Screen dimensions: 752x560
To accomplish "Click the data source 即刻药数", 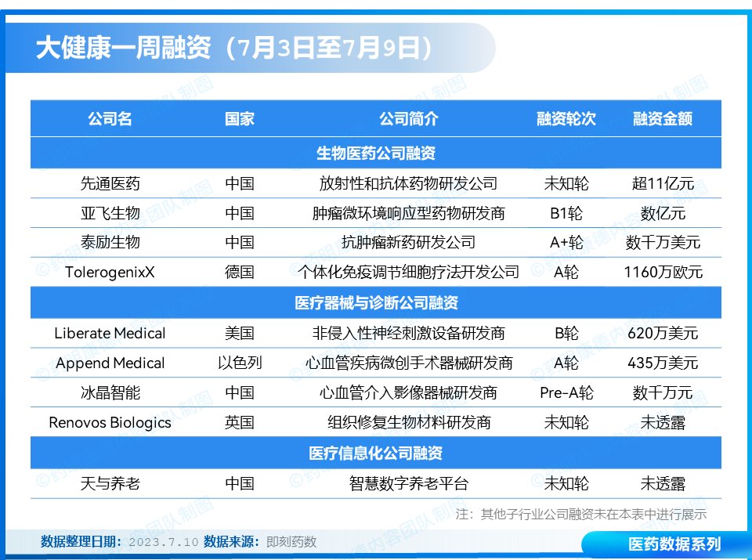I will (291, 542).
